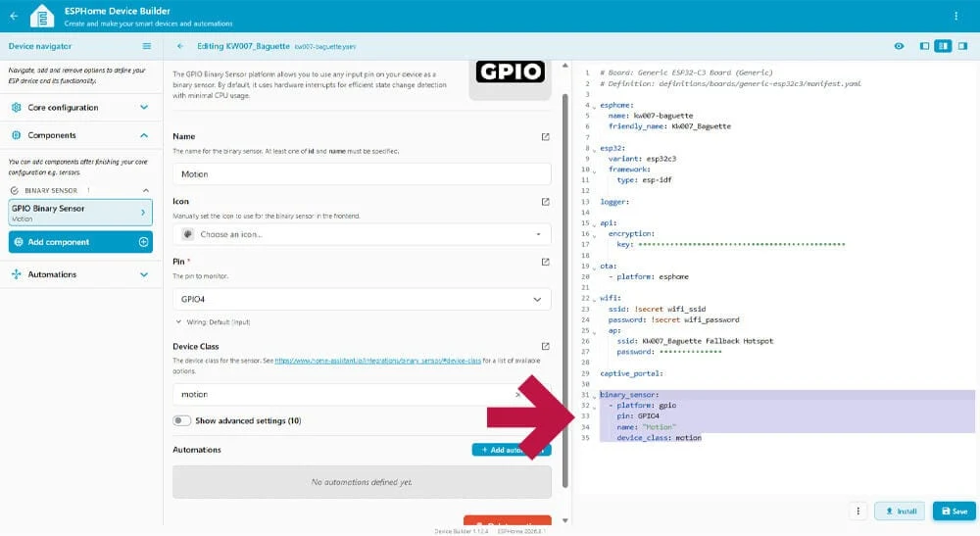This screenshot has width=980, height=536.
Task: Click the Add component button
Action: 80,242
